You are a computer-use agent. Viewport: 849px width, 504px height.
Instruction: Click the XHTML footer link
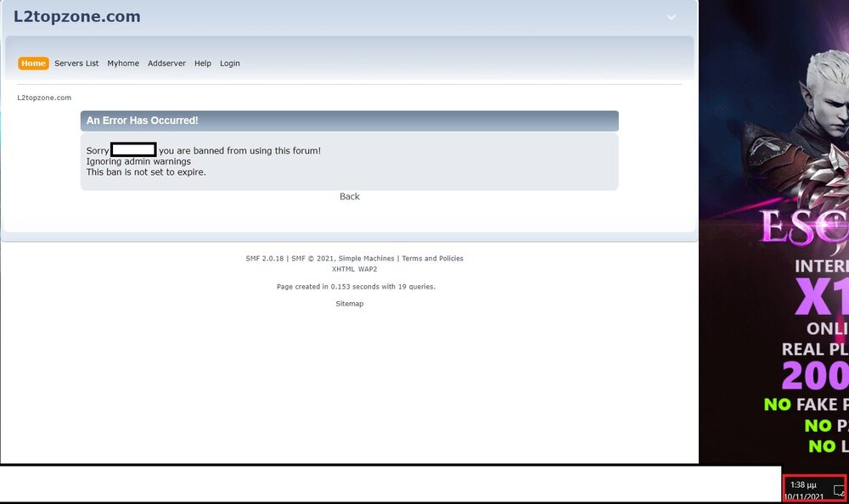343,269
